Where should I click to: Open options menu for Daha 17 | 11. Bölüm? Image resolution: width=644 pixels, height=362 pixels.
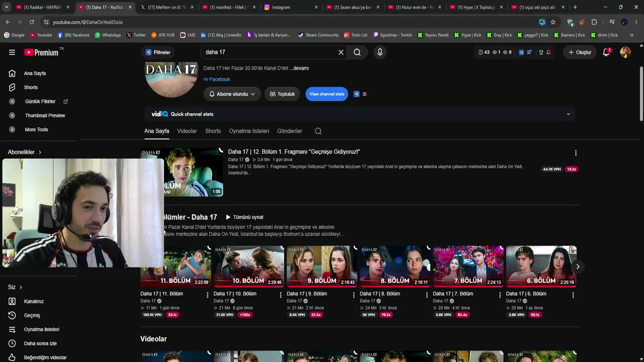[x=207, y=295]
